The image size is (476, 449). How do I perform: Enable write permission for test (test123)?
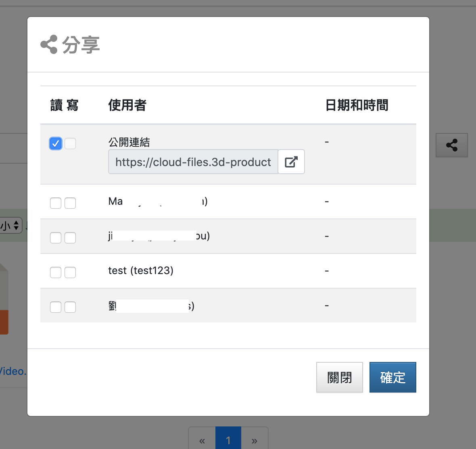[70, 272]
